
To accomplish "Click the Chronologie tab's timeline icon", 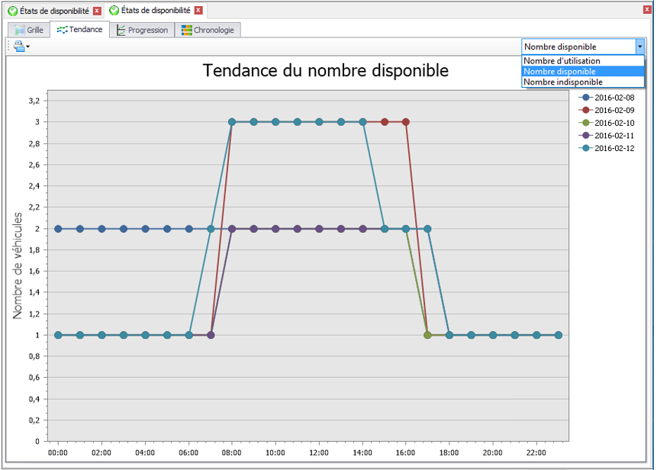I will (187, 30).
